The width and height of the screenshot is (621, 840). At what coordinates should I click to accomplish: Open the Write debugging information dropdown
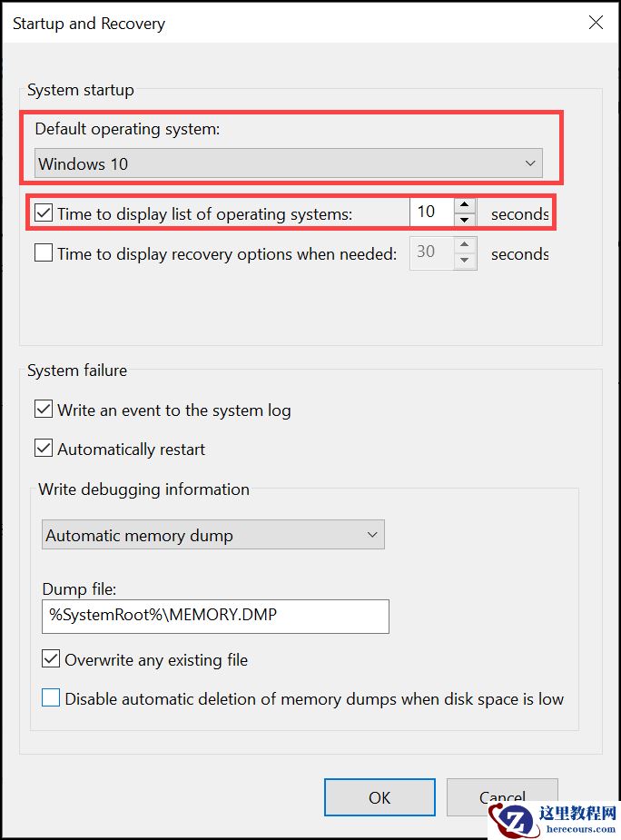[x=212, y=535]
